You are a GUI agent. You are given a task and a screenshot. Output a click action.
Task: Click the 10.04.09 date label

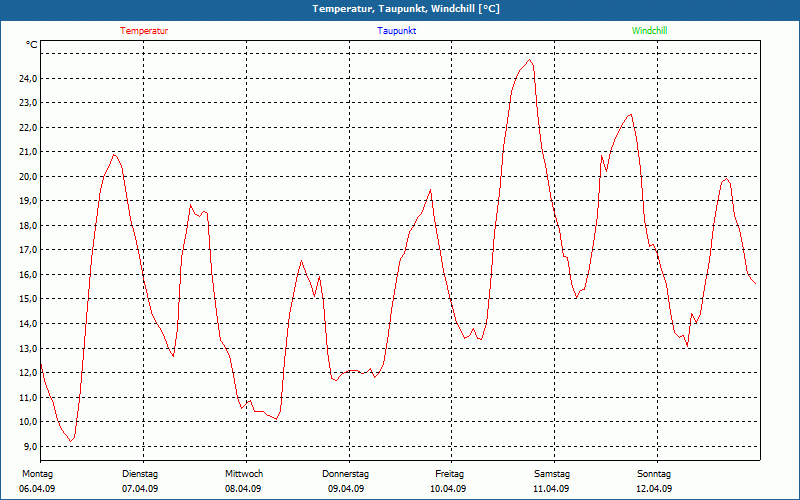[448, 489]
